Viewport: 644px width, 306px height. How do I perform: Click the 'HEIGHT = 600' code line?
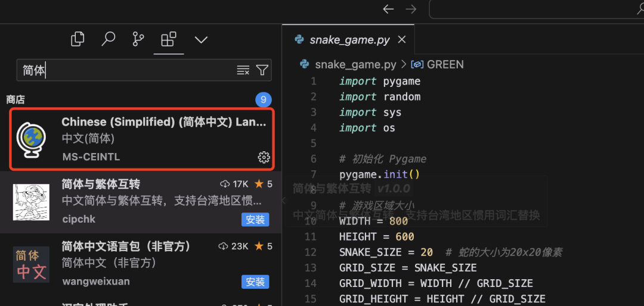377,237
